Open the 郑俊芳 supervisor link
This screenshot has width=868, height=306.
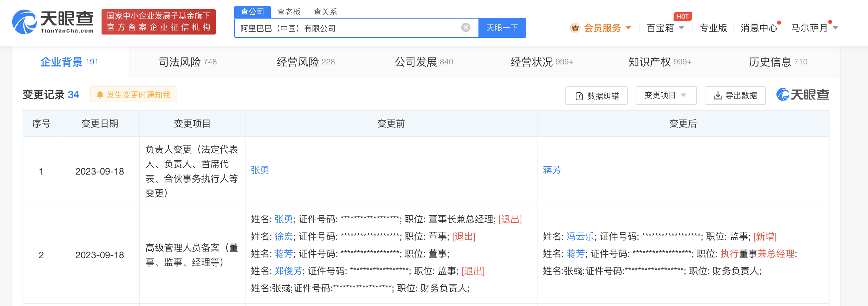(288, 271)
